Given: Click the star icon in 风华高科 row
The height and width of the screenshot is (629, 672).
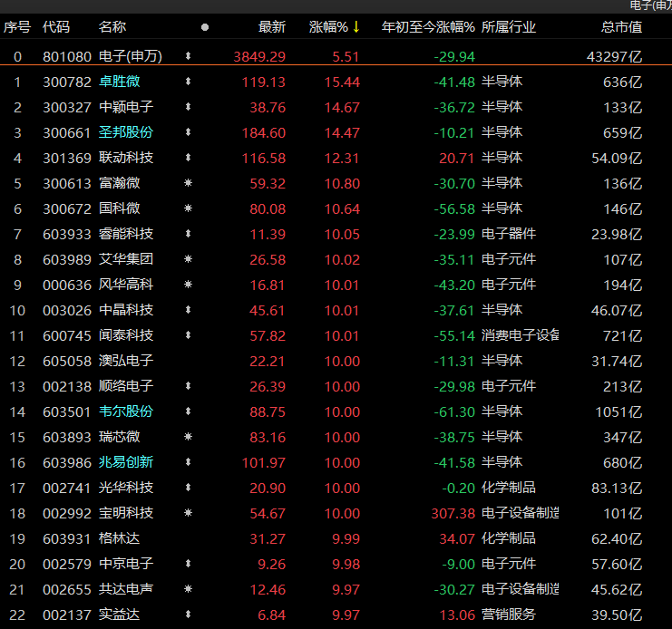Looking at the screenshot, I should click(x=188, y=285).
